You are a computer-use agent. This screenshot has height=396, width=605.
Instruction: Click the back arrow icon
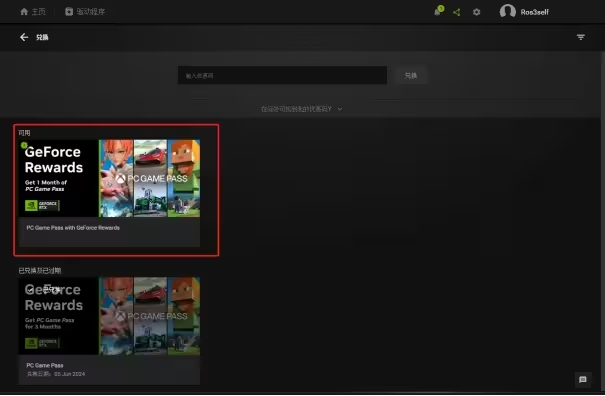pos(24,37)
